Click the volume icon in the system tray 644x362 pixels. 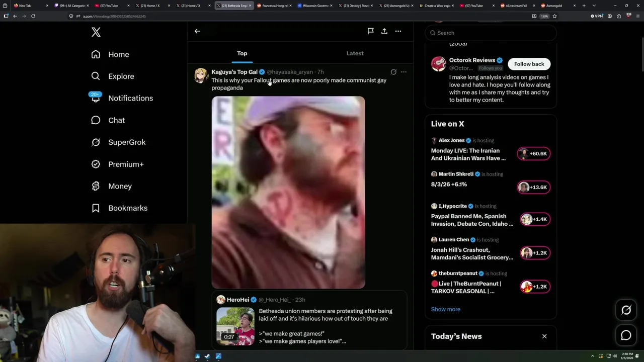615,356
